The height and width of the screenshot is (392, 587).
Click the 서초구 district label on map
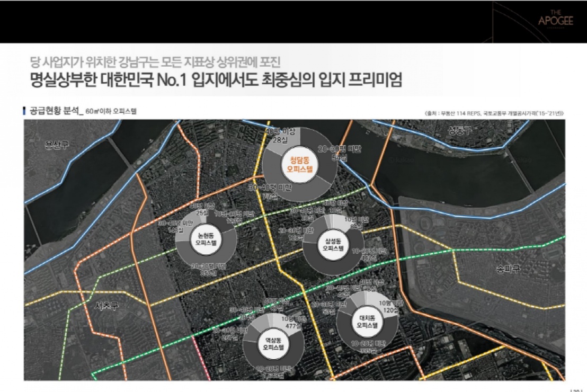click(106, 306)
